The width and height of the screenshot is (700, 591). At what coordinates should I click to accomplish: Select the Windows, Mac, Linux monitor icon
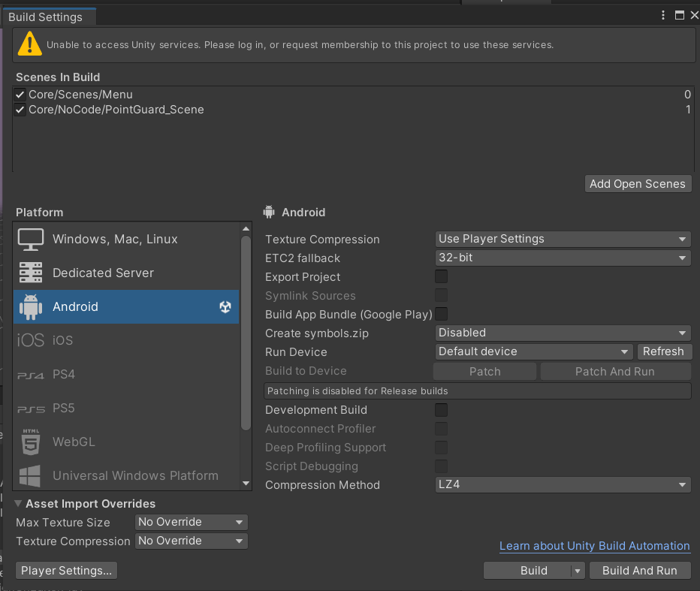31,239
